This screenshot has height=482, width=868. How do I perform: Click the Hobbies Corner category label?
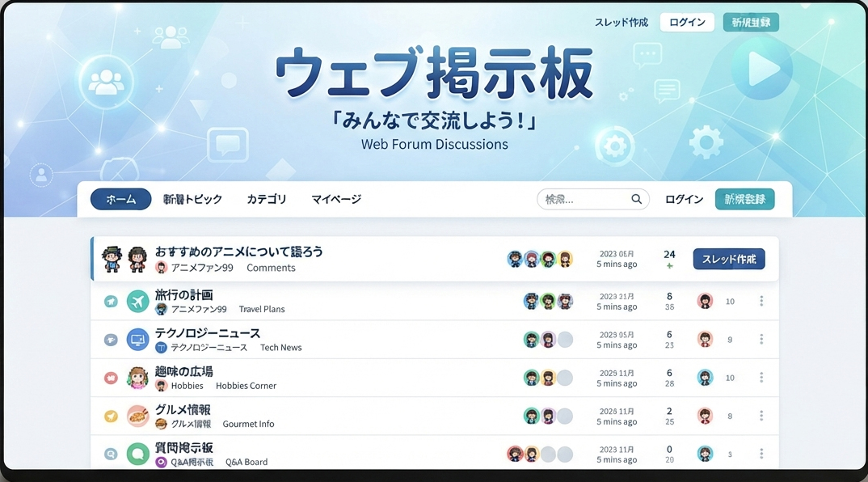(x=246, y=386)
